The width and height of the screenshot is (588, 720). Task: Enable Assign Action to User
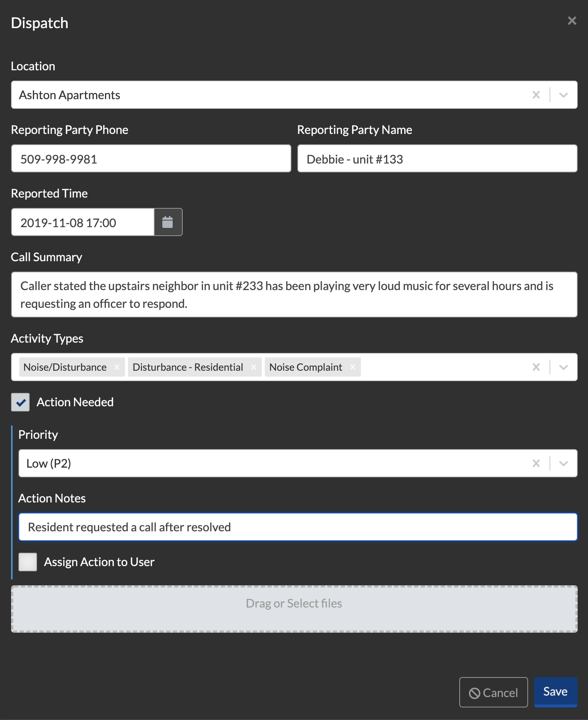pos(27,562)
